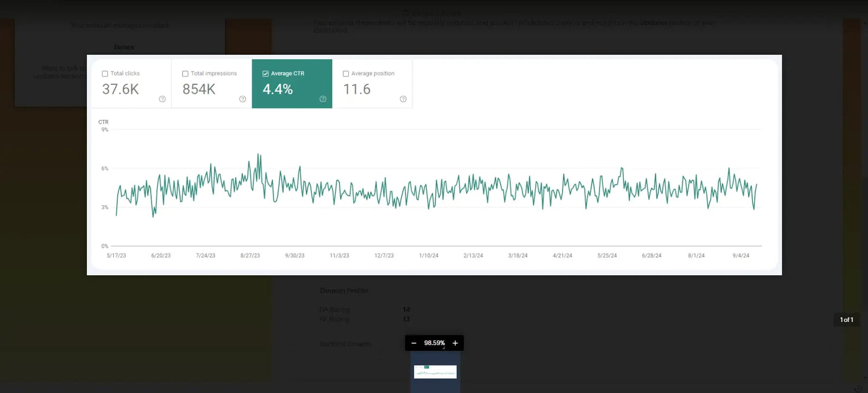Image resolution: width=868 pixels, height=393 pixels.
Task: Click the 37.6K total clicks value
Action: click(120, 89)
